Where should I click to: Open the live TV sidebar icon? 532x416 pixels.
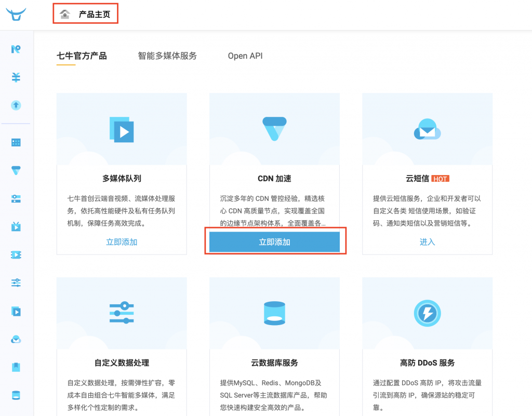(x=16, y=226)
